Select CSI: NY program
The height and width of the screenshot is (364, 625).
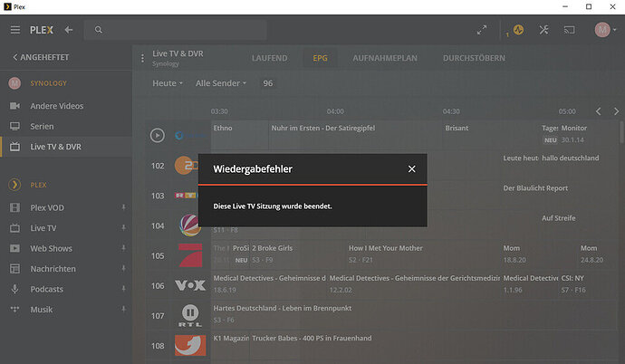click(x=572, y=278)
